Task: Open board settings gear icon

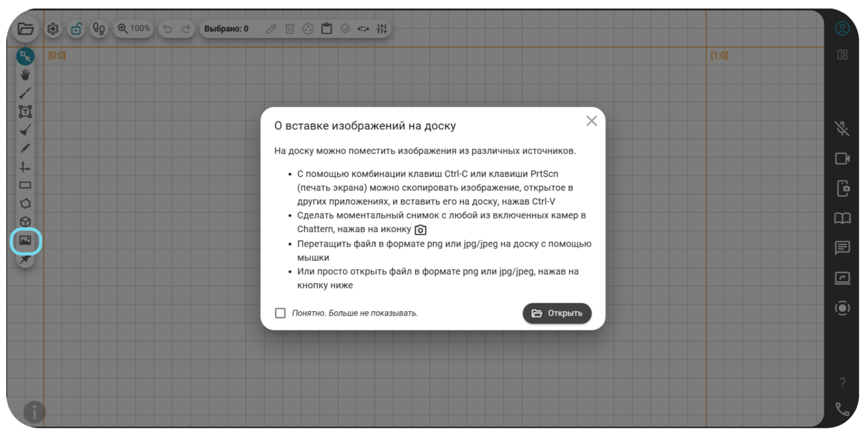Action: (53, 29)
